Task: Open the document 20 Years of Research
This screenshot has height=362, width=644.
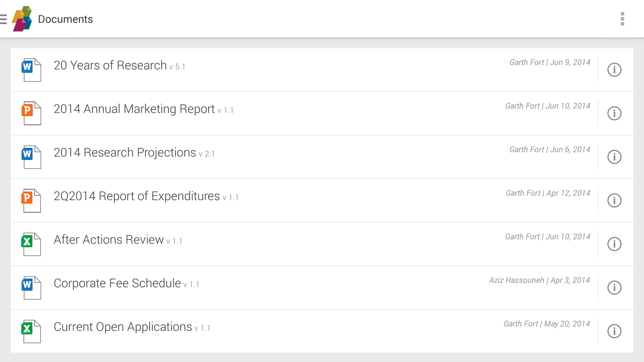Action: click(x=110, y=65)
